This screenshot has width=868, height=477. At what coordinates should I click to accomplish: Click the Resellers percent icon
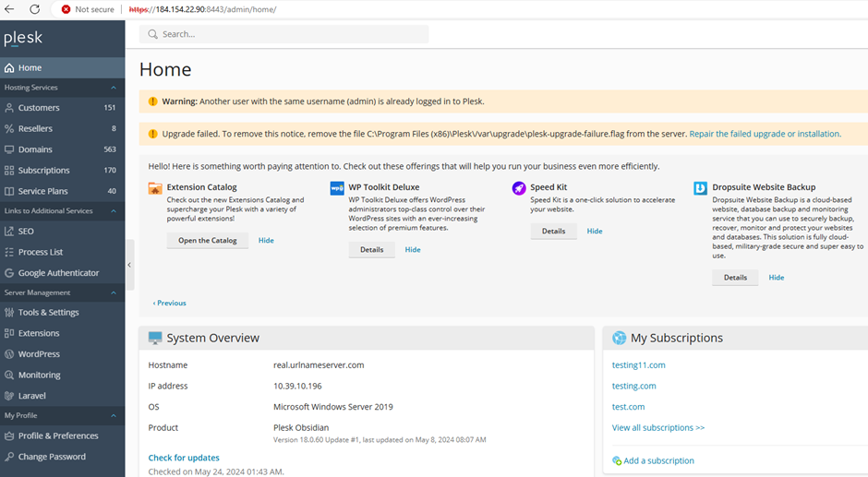tap(9, 128)
